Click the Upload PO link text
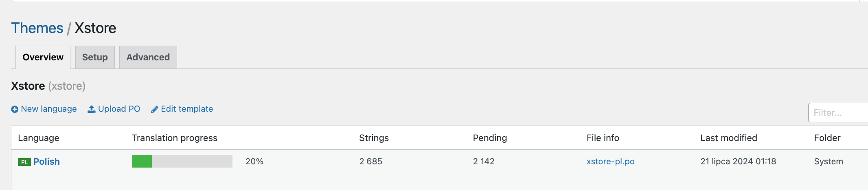Screen dimensions: 868x190 click(119, 109)
